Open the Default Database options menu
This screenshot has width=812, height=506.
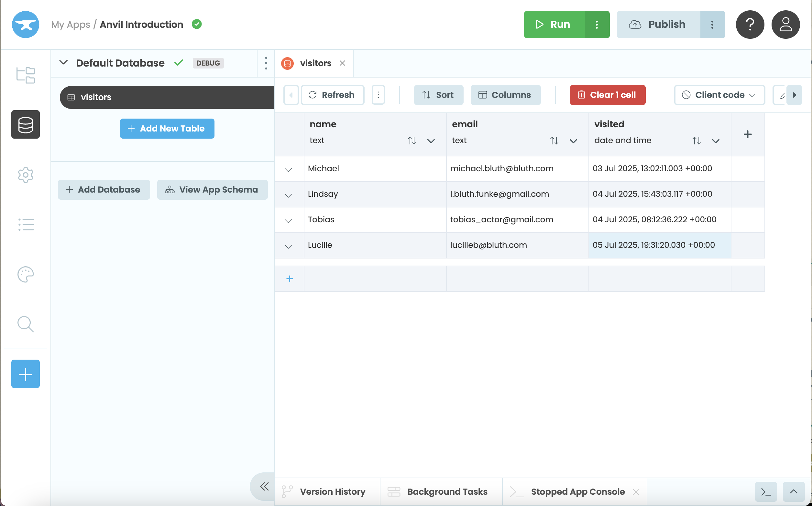click(265, 63)
